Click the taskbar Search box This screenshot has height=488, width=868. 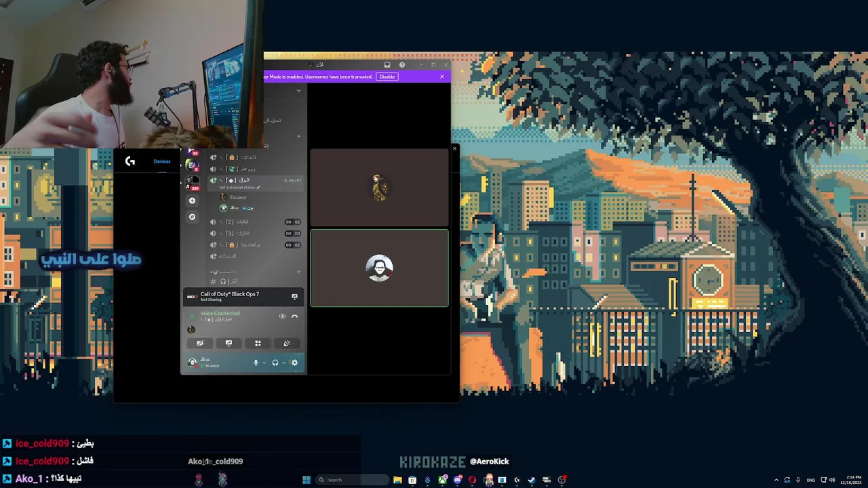coord(353,480)
